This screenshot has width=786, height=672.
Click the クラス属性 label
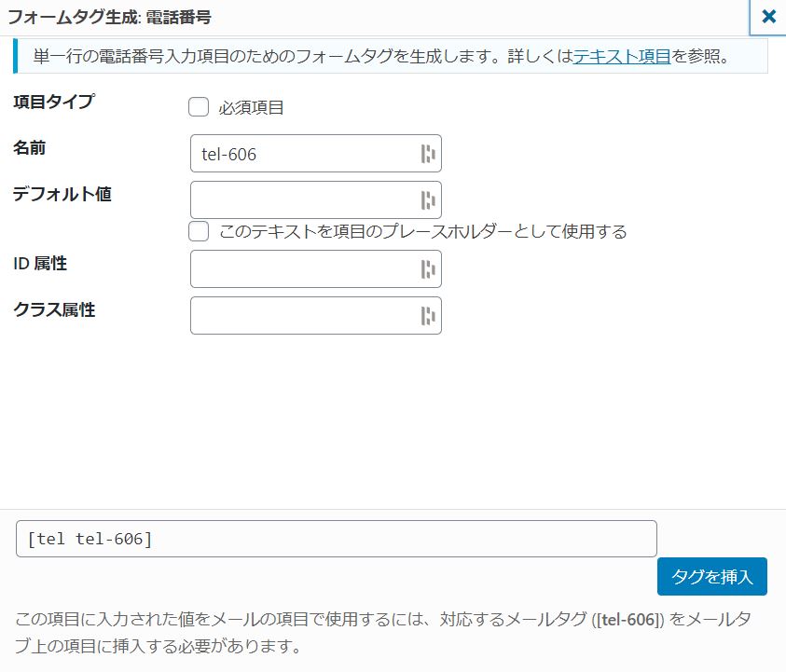click(x=54, y=310)
